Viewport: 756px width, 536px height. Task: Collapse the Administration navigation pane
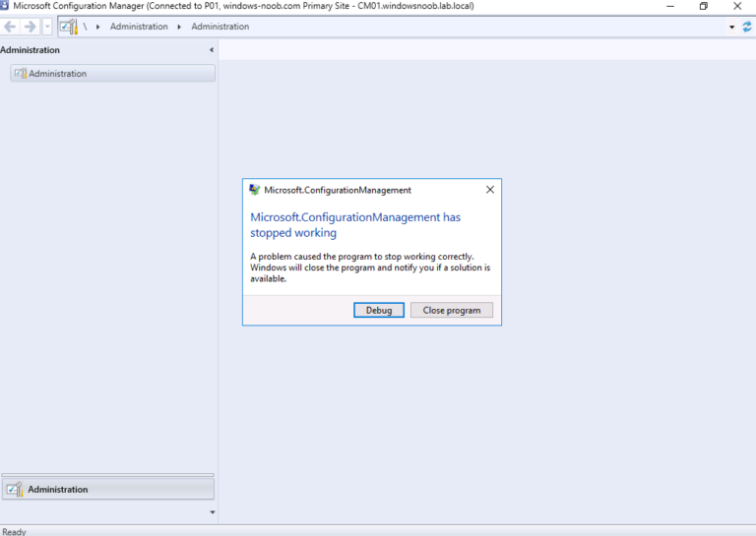coord(212,50)
